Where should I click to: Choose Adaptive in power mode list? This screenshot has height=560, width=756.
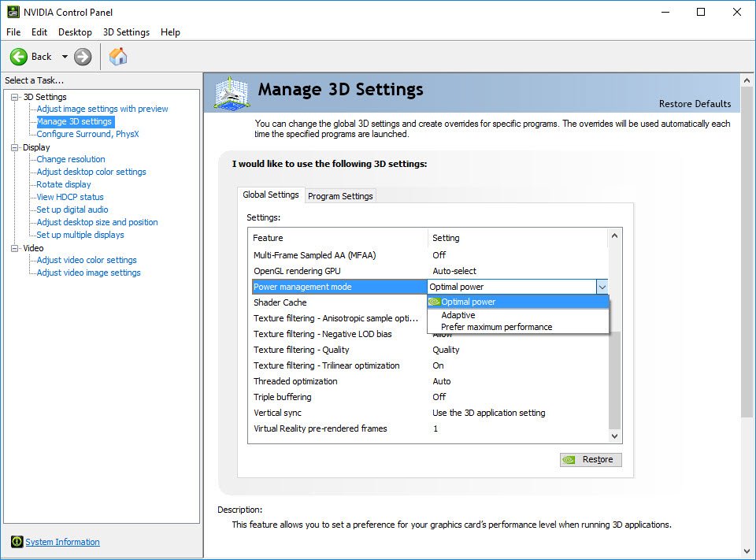(x=458, y=315)
